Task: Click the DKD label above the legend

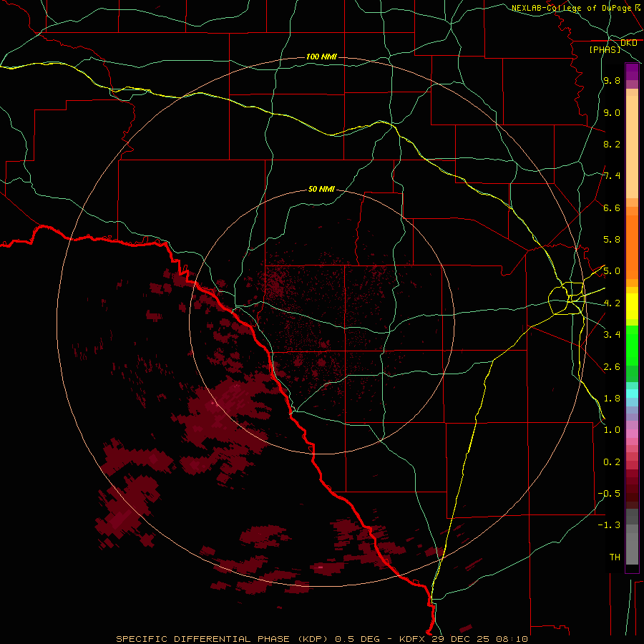Action: click(629, 43)
